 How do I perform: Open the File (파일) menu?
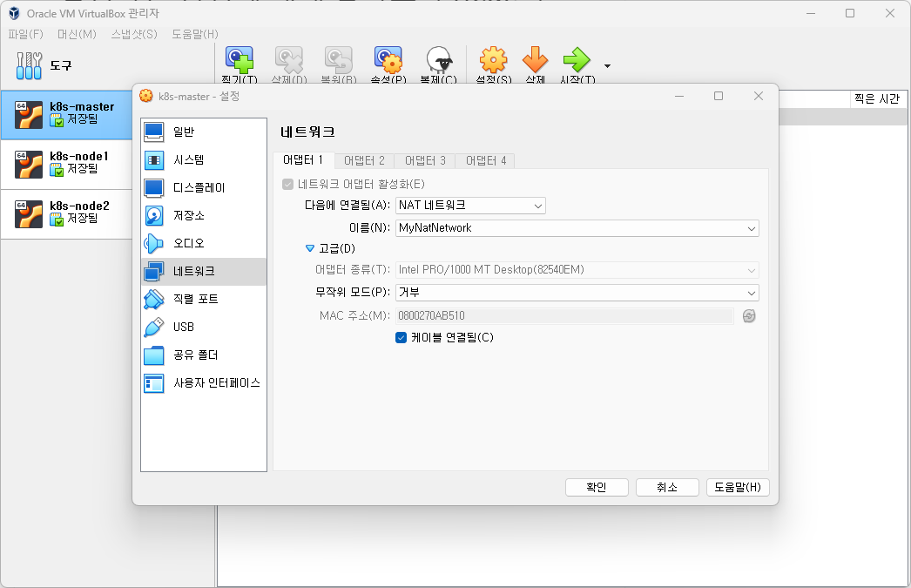point(25,34)
